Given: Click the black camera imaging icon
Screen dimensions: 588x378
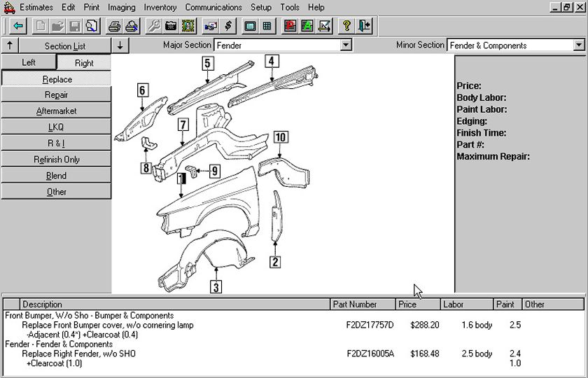Looking at the screenshot, I should (x=171, y=26).
